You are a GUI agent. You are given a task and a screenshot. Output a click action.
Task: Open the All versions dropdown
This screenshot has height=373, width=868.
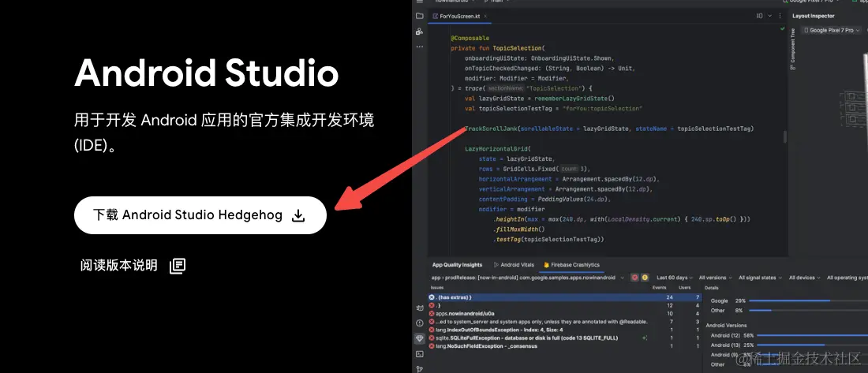[715, 278]
